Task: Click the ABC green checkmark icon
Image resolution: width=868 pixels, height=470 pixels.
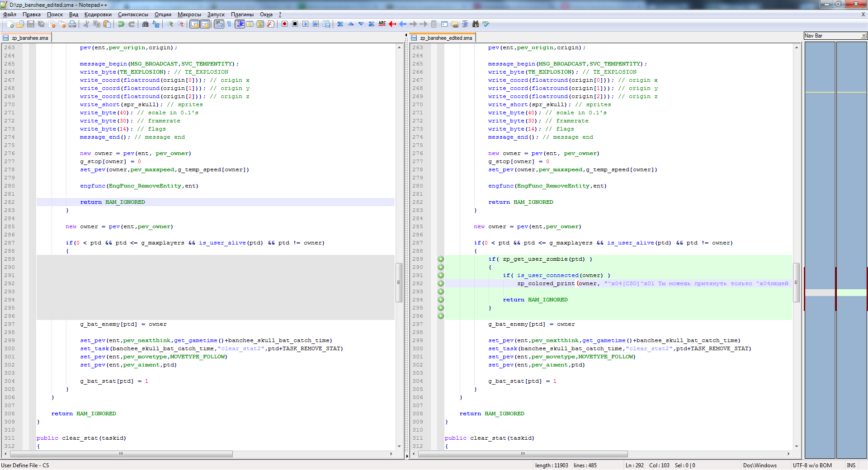Action: pyautogui.click(x=486, y=24)
